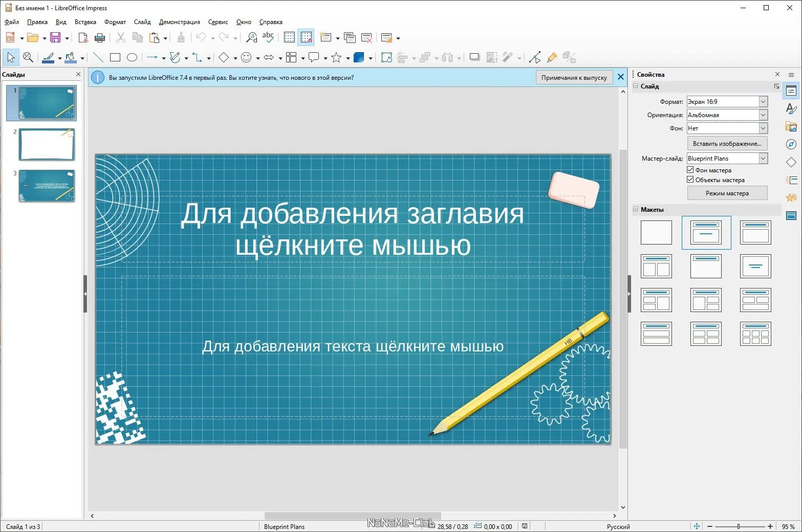The height and width of the screenshot is (532, 802).
Task: Click the title placeholder text on slide
Action: [x=353, y=229]
